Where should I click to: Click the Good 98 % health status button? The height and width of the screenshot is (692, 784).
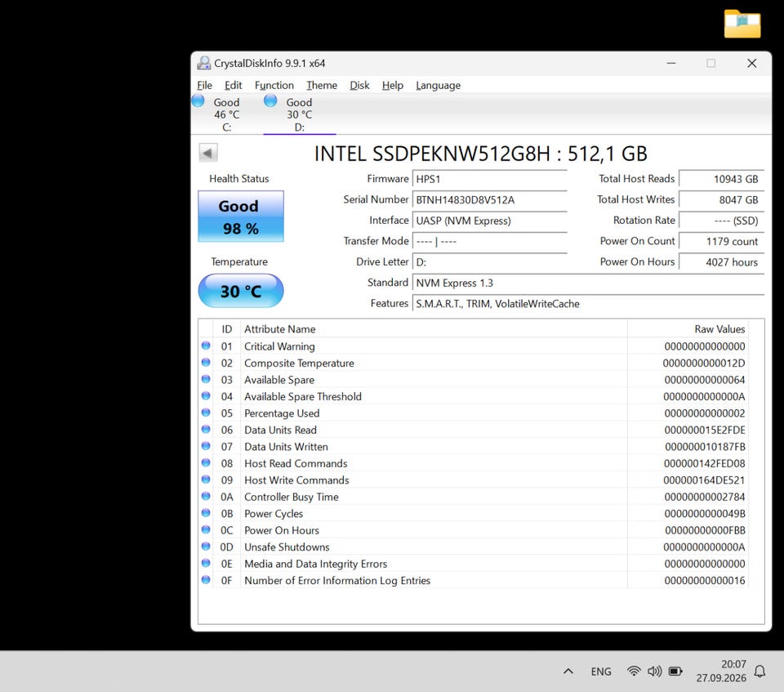coord(240,217)
